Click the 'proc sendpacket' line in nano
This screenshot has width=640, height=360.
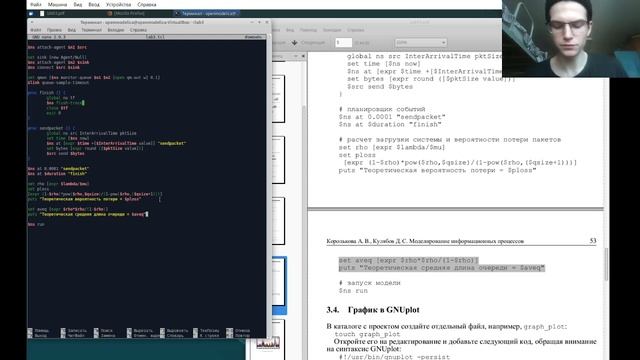(x=51, y=128)
